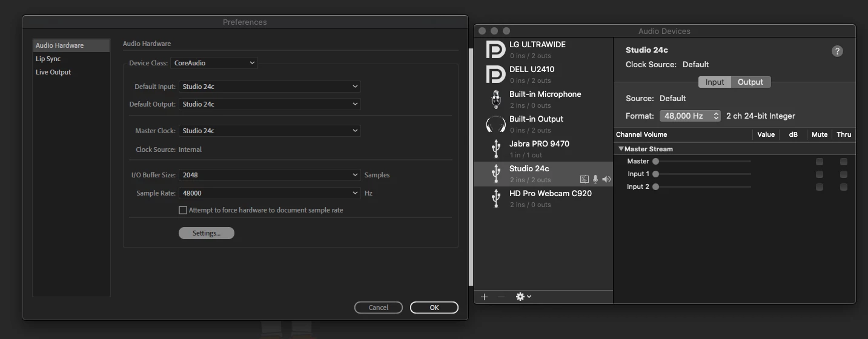Image resolution: width=868 pixels, height=339 pixels.
Task: Select LG ULTRAWIDE in device list
Action: [x=543, y=50]
